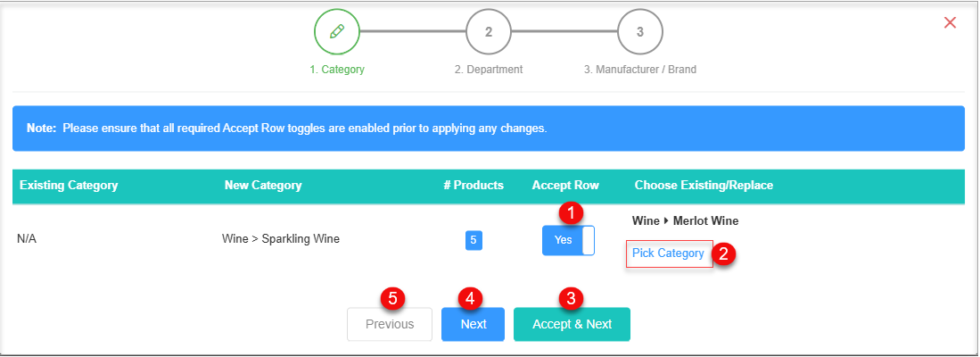This screenshot has height=357, width=980.
Task: Click the blue Next button
Action: pos(474,324)
